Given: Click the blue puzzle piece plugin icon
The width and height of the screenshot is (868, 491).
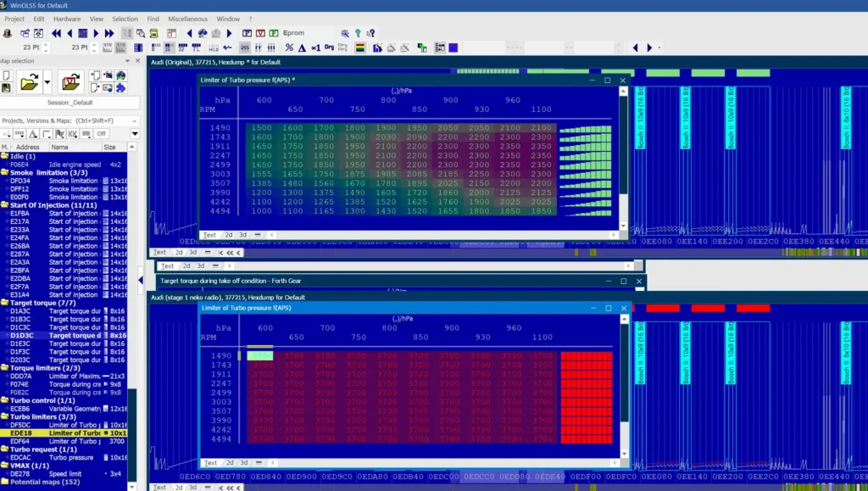Looking at the screenshot, I should 120,88.
